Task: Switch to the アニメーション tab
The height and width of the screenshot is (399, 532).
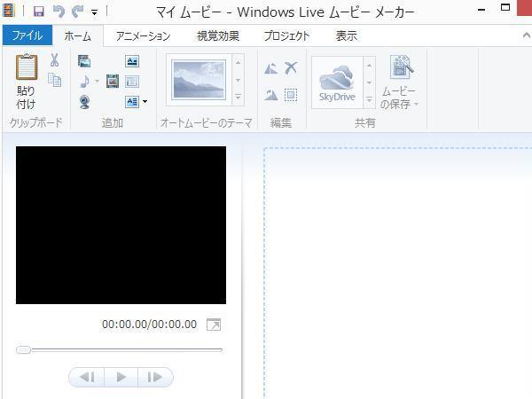Action: pos(143,36)
